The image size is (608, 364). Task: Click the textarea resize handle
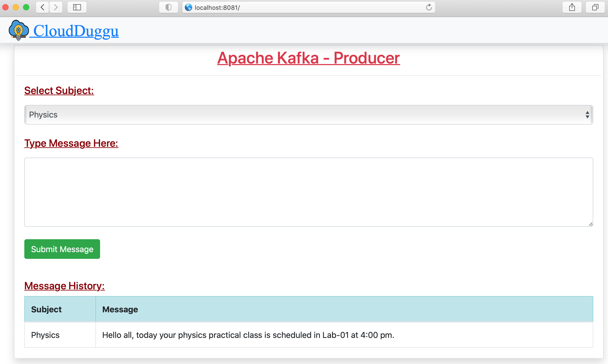(590, 224)
